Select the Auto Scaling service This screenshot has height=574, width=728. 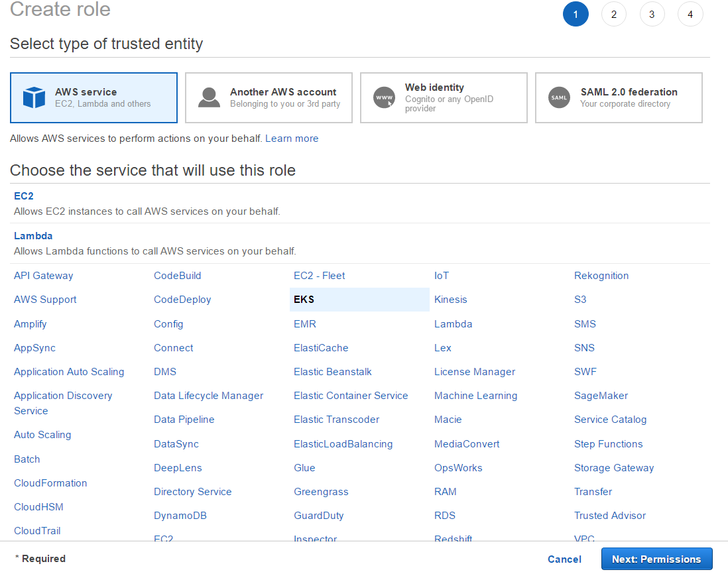pyautogui.click(x=42, y=435)
